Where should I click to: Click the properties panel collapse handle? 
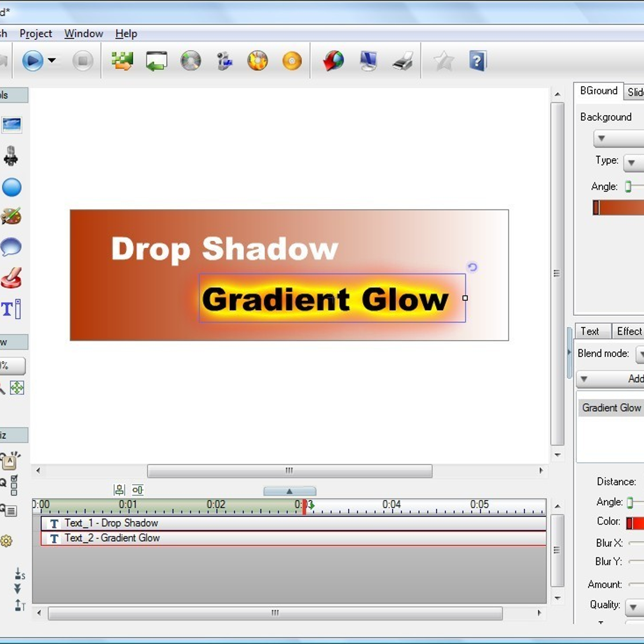[x=569, y=353]
